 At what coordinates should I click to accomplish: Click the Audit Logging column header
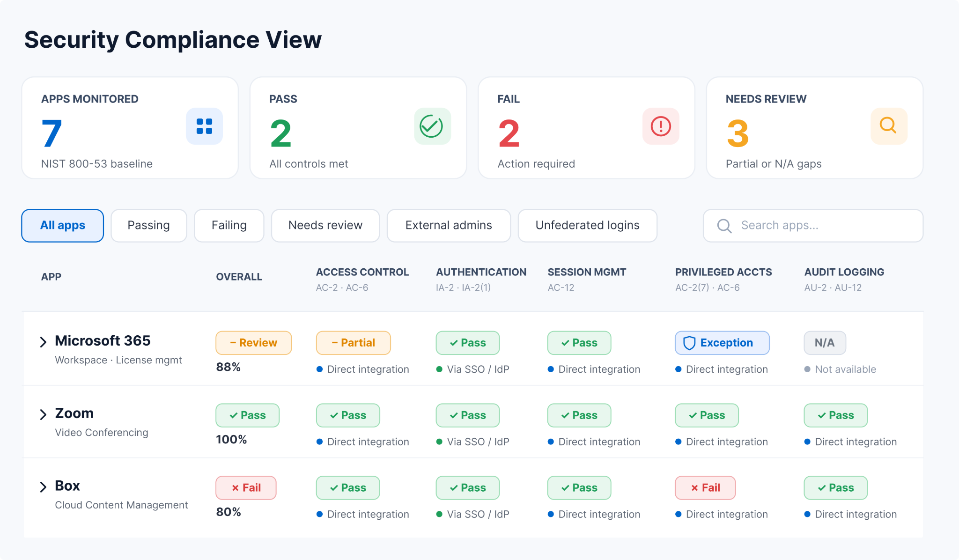(844, 272)
